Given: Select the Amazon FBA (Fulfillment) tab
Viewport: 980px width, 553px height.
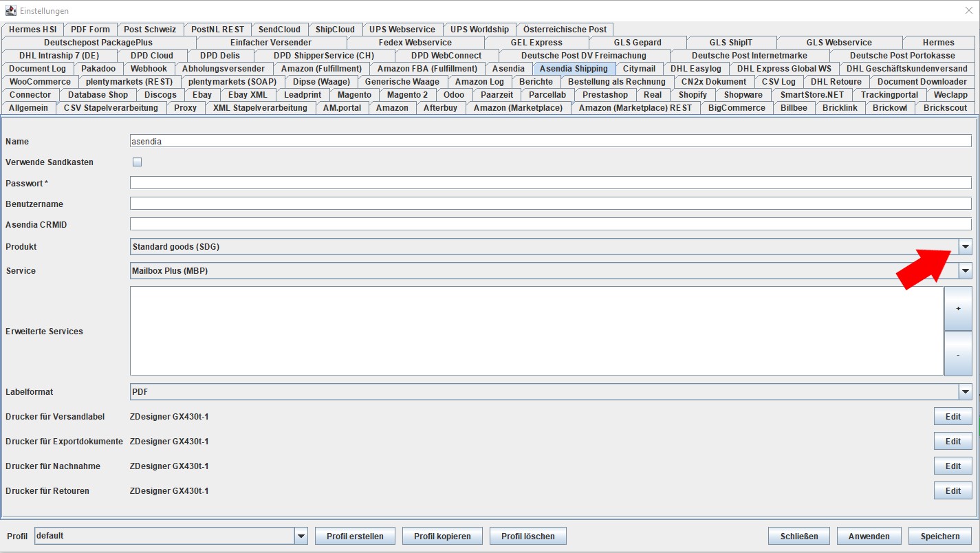Looking at the screenshot, I should click(427, 69).
